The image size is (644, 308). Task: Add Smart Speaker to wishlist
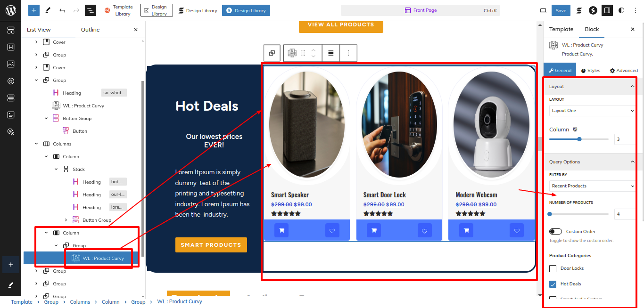[332, 230]
